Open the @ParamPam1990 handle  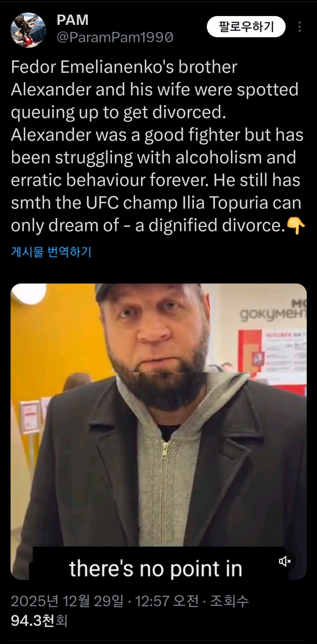click(x=115, y=38)
